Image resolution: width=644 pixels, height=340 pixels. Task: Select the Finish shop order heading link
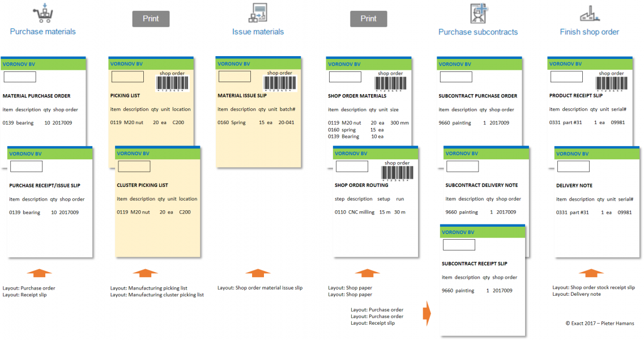(589, 32)
